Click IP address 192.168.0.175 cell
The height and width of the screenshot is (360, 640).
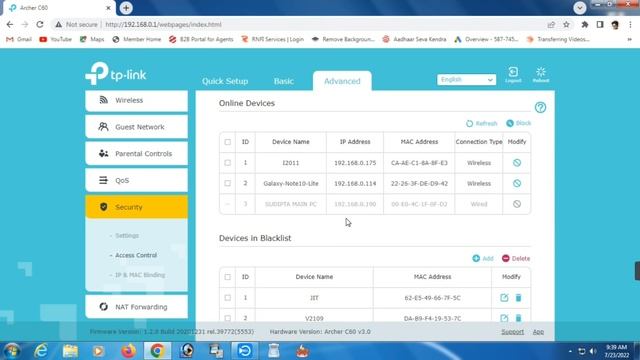point(355,162)
